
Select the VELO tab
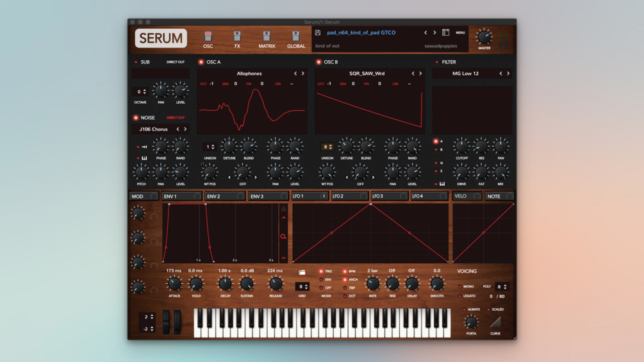pos(466,196)
